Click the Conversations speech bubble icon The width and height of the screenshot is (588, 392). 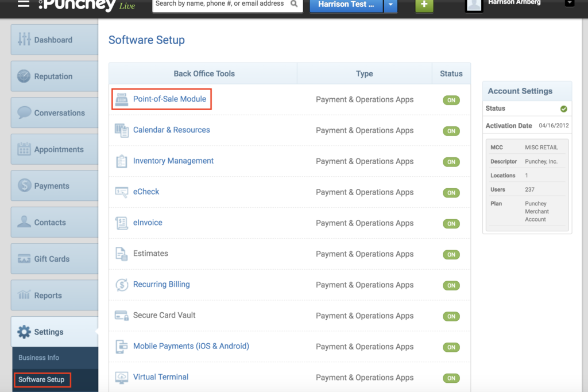click(x=24, y=112)
